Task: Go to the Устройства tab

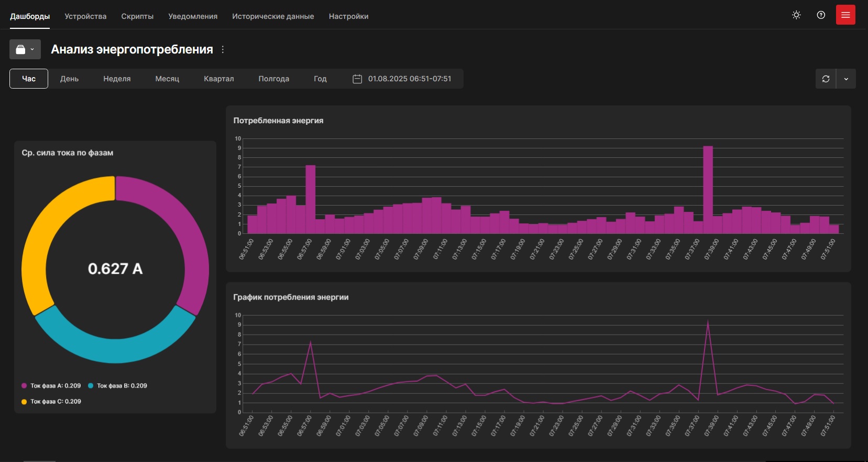Action: (85, 16)
